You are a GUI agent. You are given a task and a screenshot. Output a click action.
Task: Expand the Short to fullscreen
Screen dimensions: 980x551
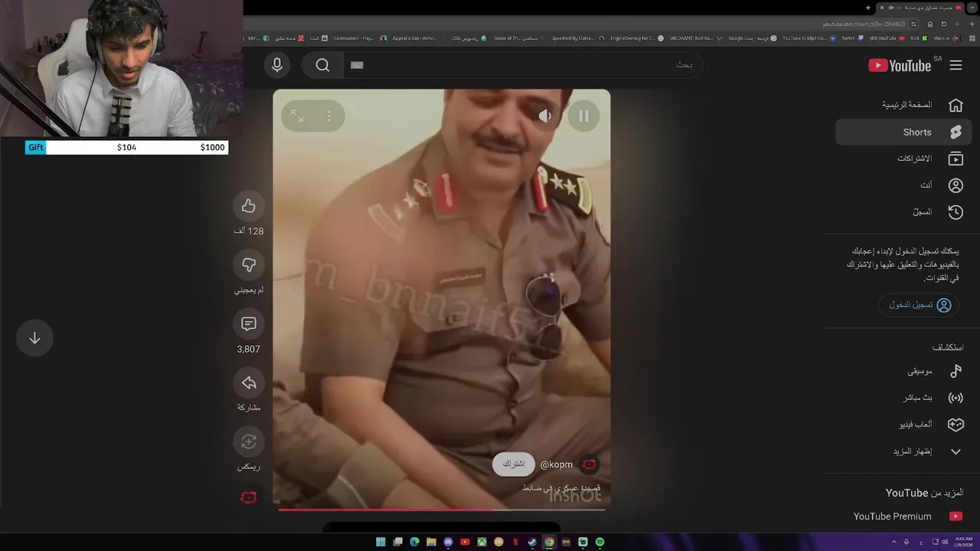tap(297, 116)
